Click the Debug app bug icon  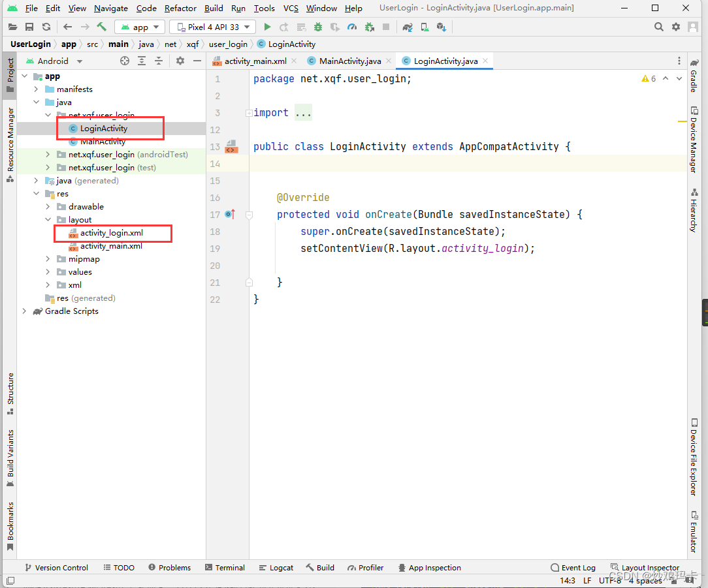click(x=318, y=27)
